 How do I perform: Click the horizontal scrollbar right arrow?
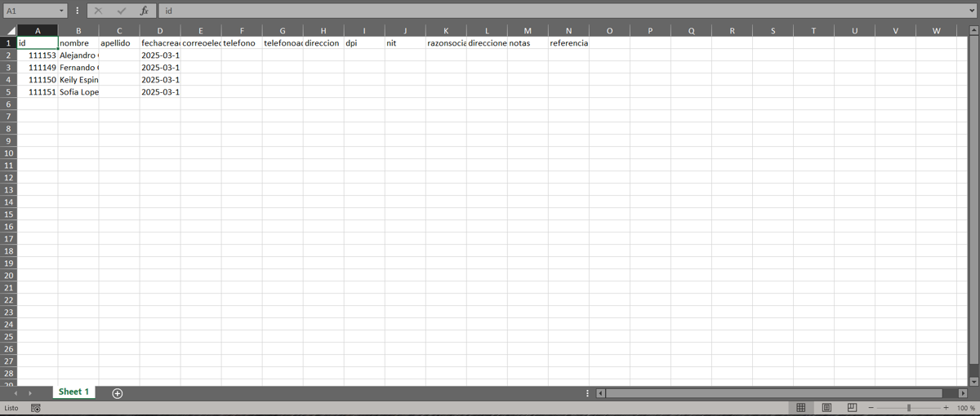point(963,393)
